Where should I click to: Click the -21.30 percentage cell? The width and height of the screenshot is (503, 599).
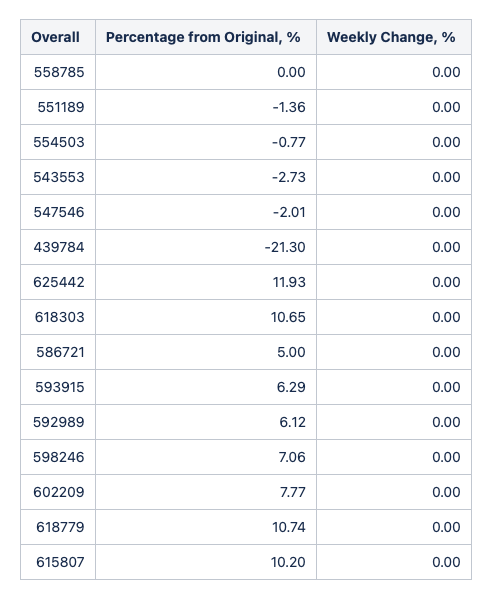coord(206,247)
